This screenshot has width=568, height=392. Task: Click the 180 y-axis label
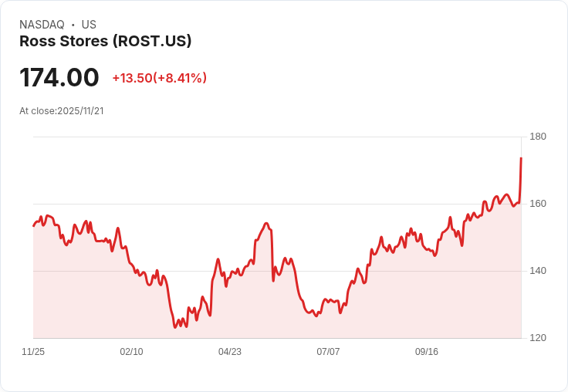tap(538, 137)
